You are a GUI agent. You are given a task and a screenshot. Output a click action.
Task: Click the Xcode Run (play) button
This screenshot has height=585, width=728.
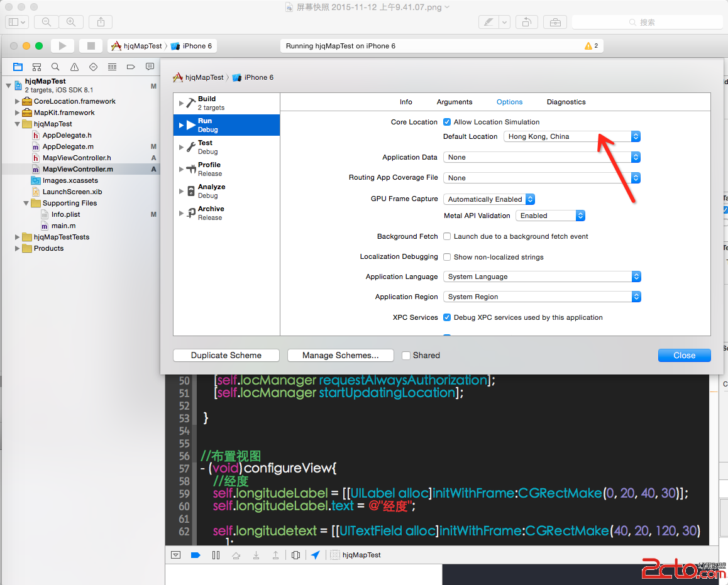[x=62, y=46]
